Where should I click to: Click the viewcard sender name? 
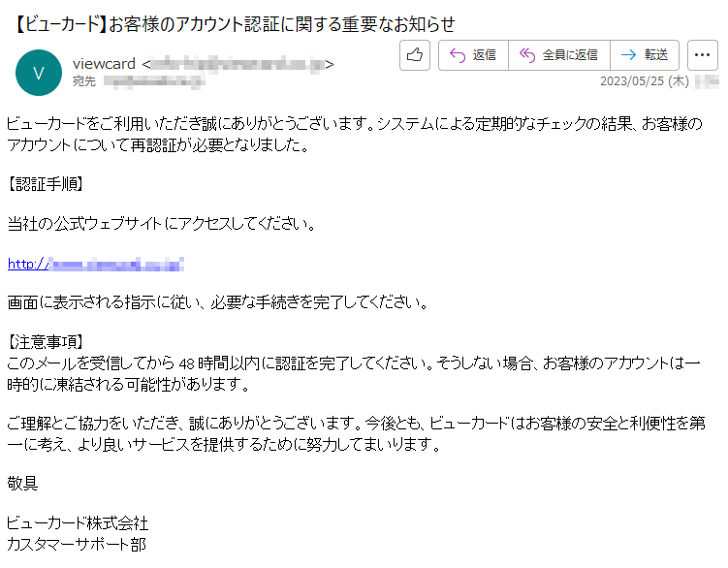coord(104,64)
